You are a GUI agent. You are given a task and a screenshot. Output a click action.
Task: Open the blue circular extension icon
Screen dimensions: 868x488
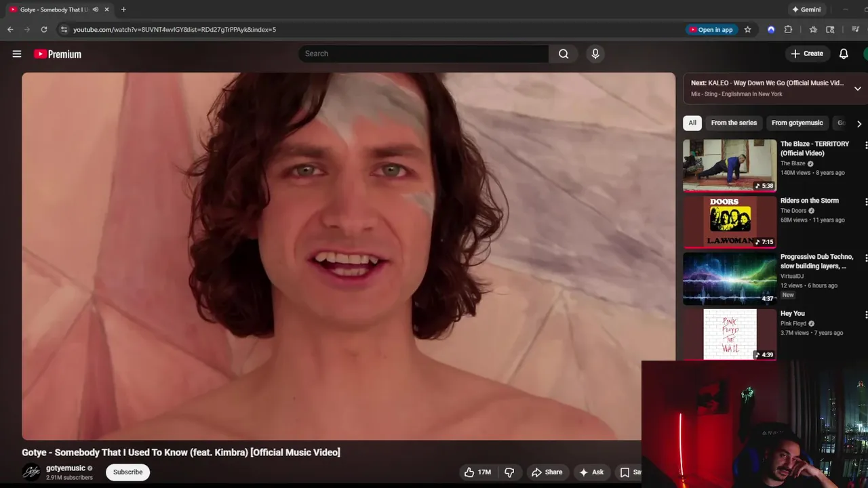pyautogui.click(x=771, y=30)
